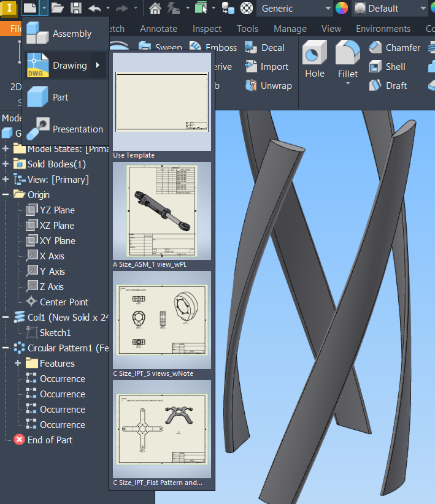Screen dimensions: 435x504
Task: Collapse the Coil1 feature node
Action: (6, 317)
